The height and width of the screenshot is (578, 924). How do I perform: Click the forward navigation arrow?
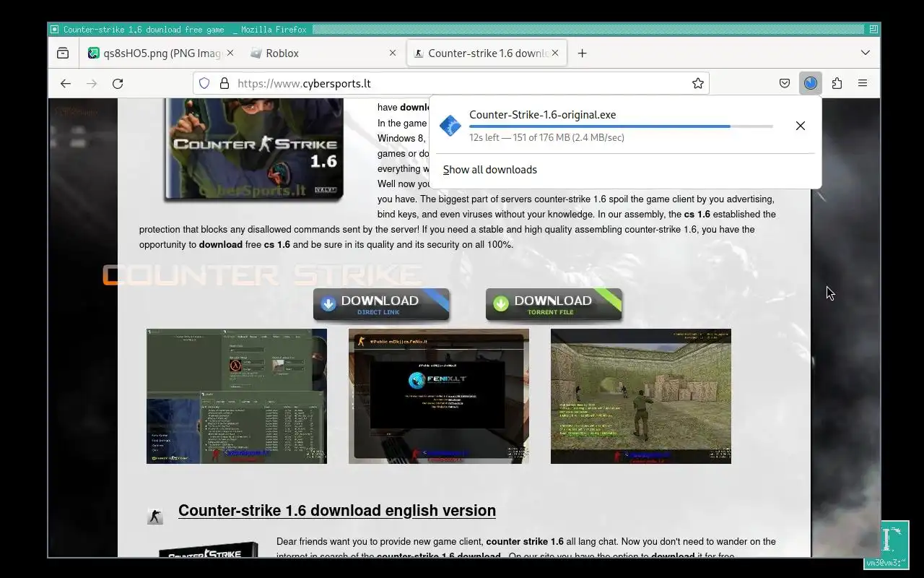coord(92,83)
